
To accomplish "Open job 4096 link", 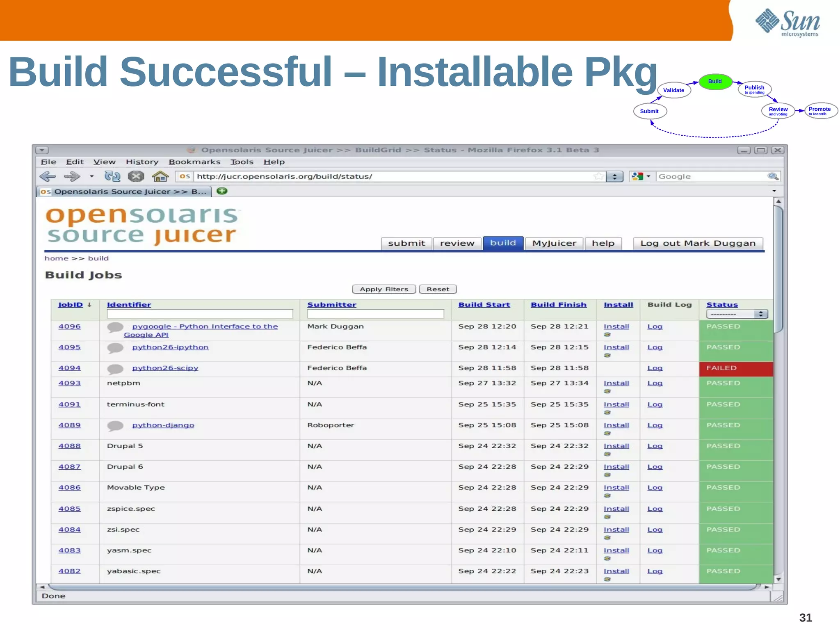I will (69, 326).
